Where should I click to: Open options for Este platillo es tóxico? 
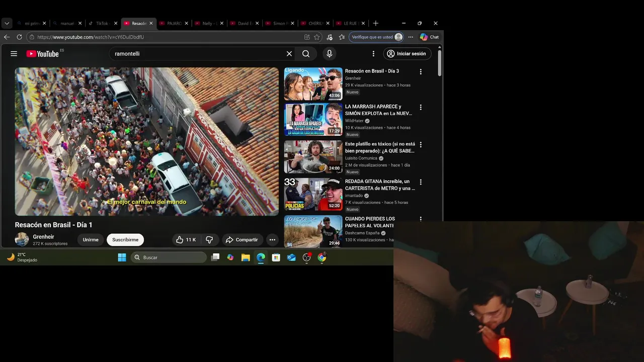421,145
